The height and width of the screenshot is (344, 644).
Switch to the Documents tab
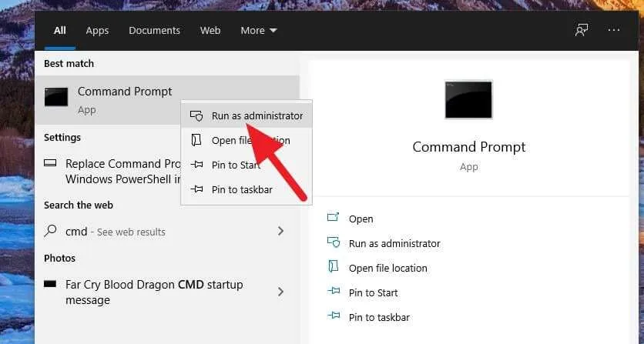154,30
